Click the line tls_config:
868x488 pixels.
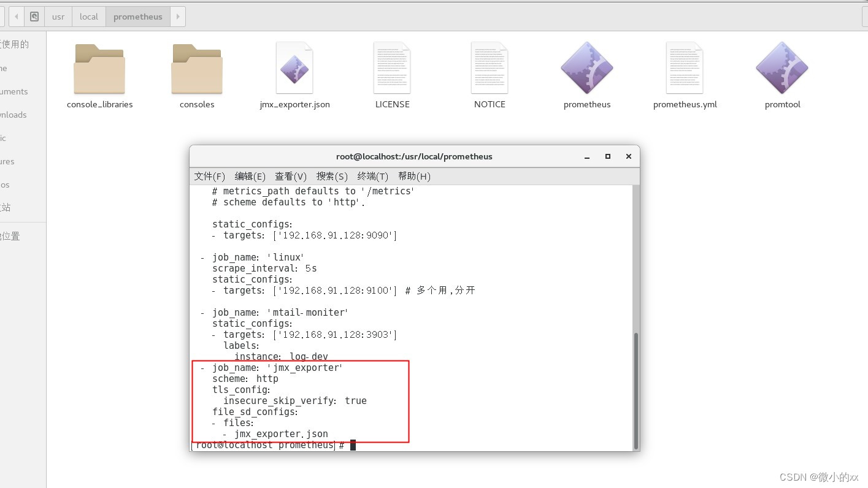[x=241, y=390]
